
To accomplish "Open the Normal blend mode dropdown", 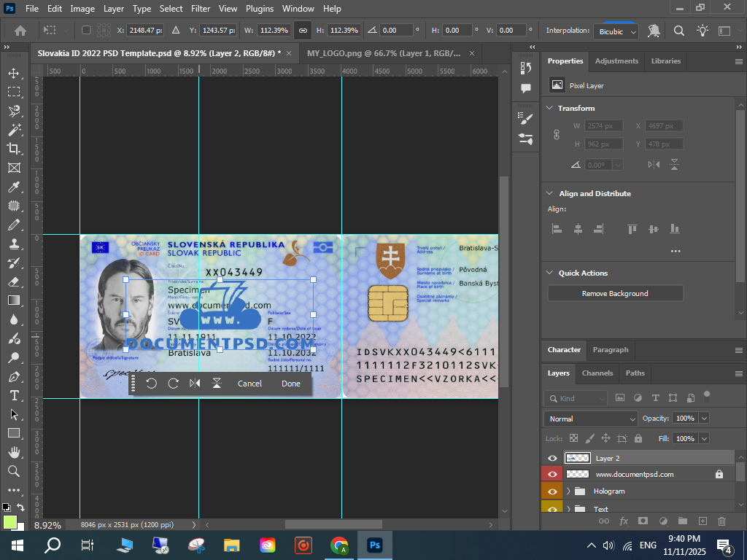I will (x=591, y=419).
